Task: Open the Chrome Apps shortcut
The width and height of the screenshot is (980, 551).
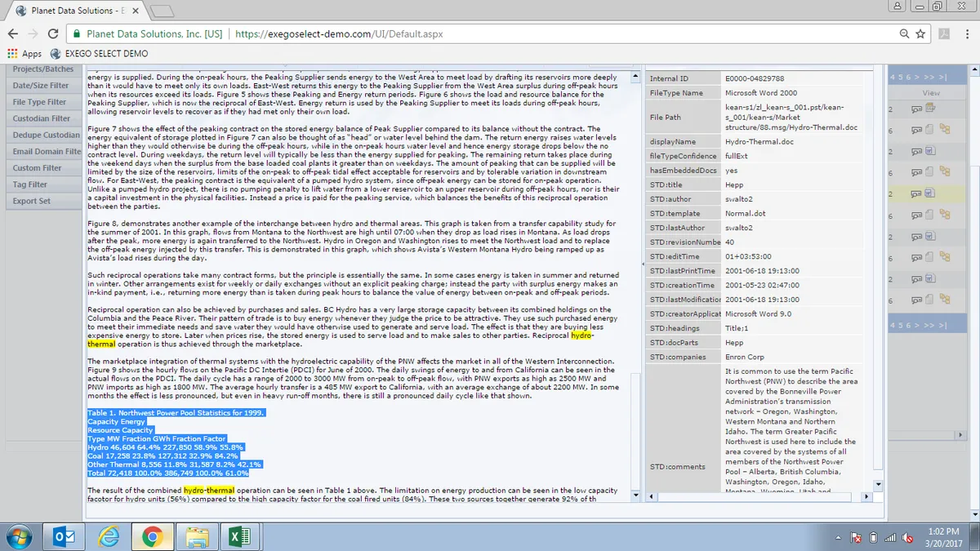Action: coord(24,54)
